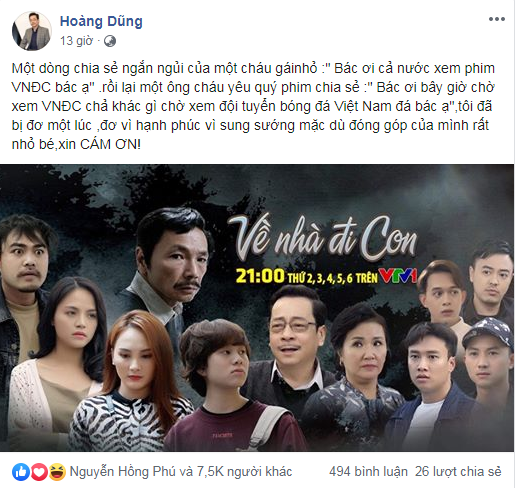View the 494 bình luận comments
The image size is (515, 488).
click(x=368, y=472)
